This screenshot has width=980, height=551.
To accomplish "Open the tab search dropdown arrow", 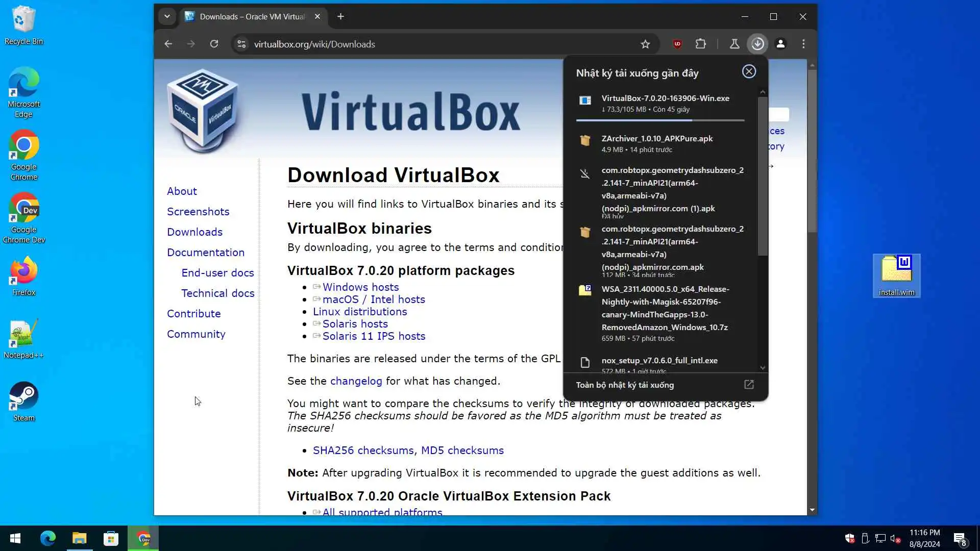I will click(x=167, y=16).
